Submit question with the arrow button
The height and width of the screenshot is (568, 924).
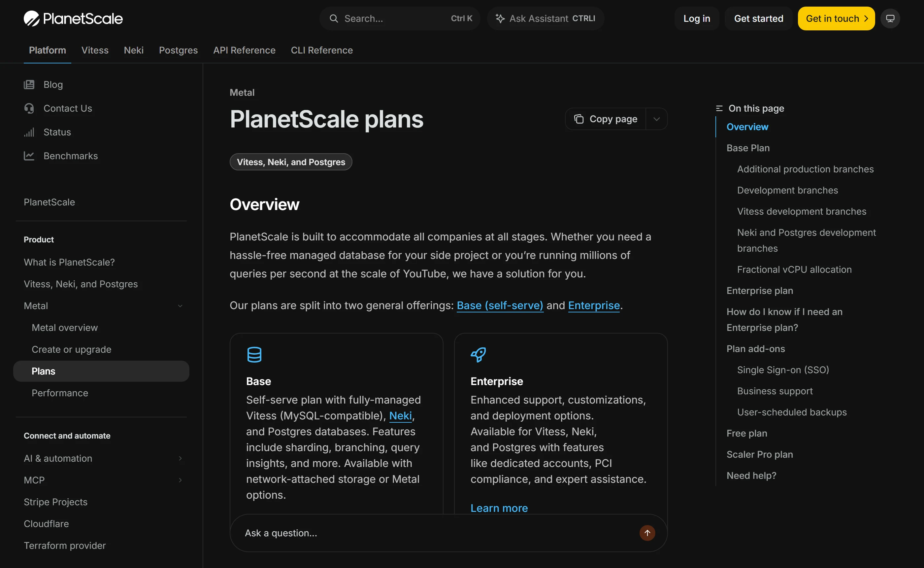coord(647,533)
